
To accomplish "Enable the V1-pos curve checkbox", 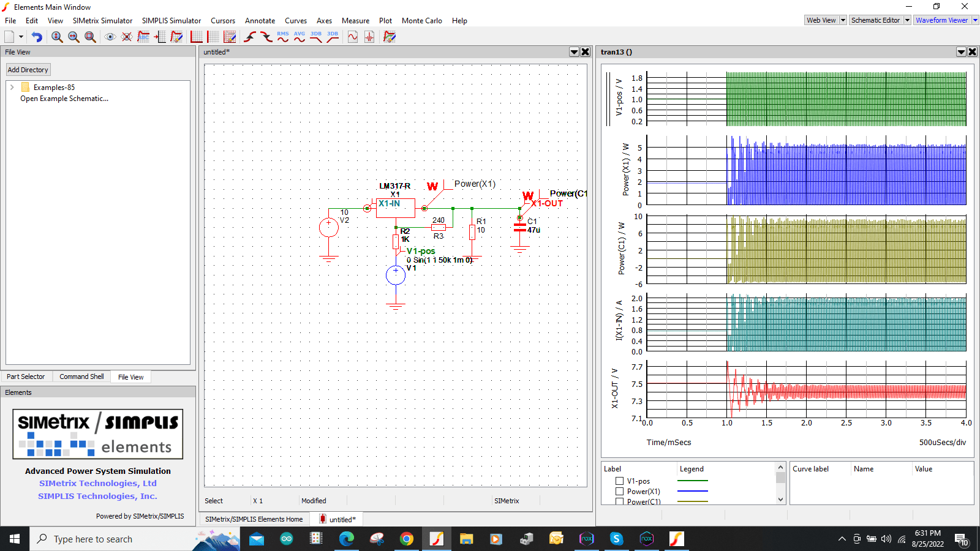I will click(x=619, y=481).
